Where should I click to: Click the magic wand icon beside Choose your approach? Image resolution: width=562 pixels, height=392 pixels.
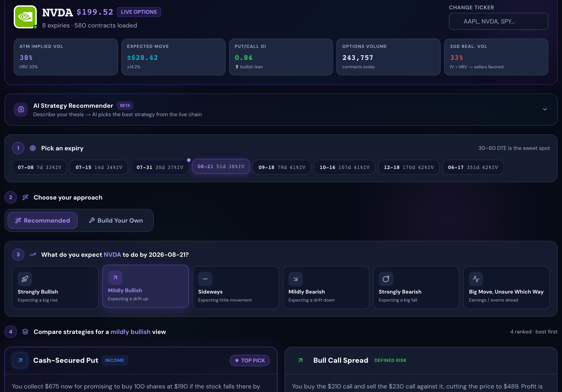pyautogui.click(x=25, y=197)
